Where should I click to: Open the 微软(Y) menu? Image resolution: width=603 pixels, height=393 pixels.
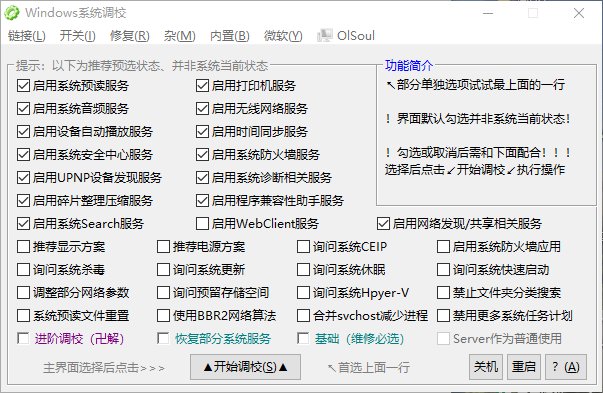click(x=283, y=36)
